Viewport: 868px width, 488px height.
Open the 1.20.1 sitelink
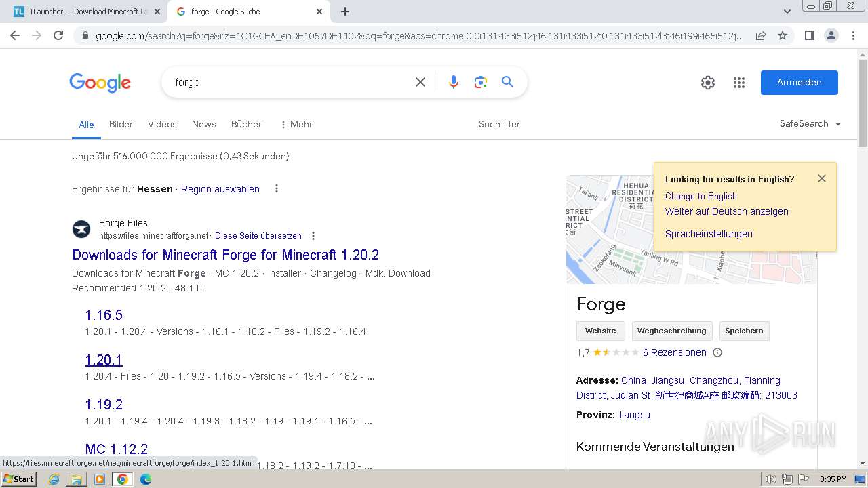[x=104, y=360]
